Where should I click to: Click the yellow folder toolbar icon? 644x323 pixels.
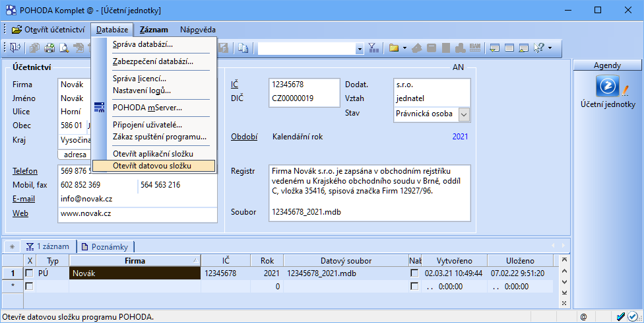click(x=394, y=48)
